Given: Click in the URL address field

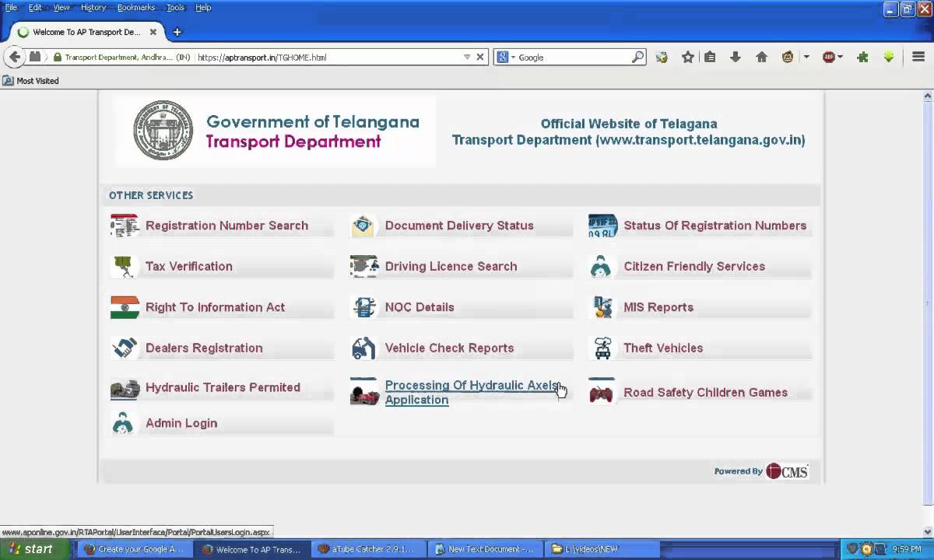Looking at the screenshot, I should (x=327, y=57).
